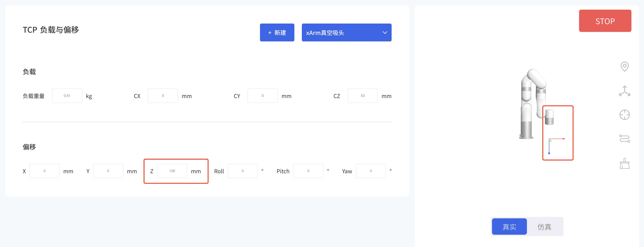644x247 pixels.
Task: Click the chevron on the tool dropdown
Action: tap(384, 32)
